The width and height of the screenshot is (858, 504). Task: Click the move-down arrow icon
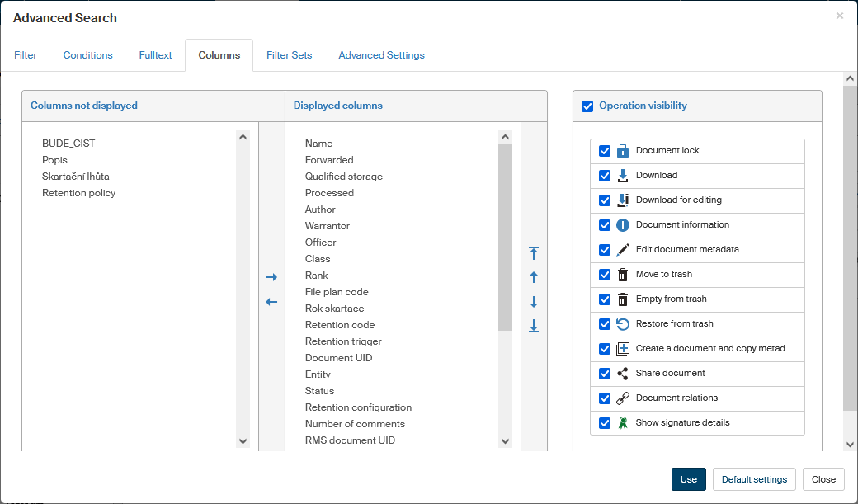tap(534, 302)
